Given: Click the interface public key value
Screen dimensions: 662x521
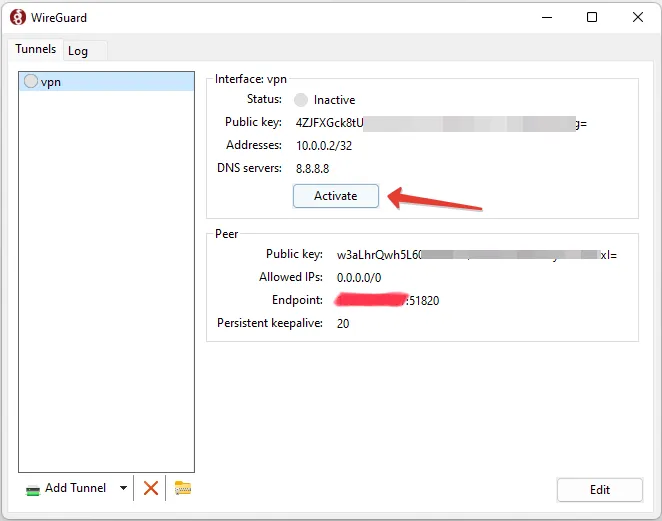Looking at the screenshot, I should [441, 123].
